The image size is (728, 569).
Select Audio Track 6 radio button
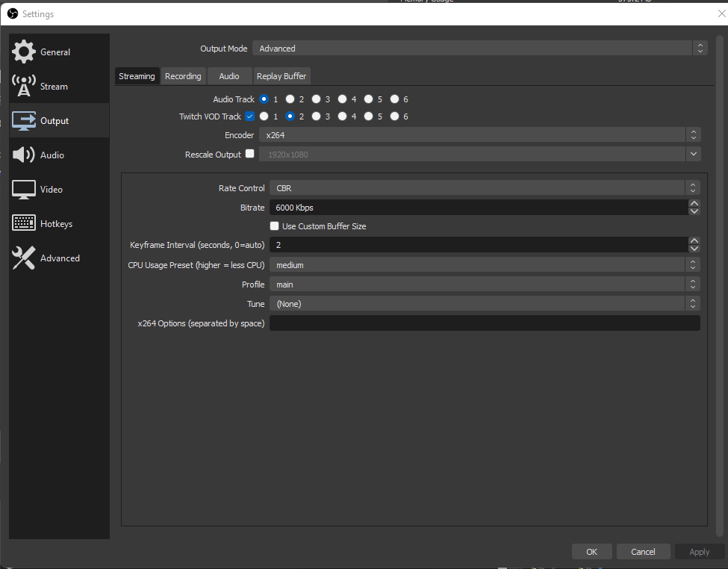(394, 99)
